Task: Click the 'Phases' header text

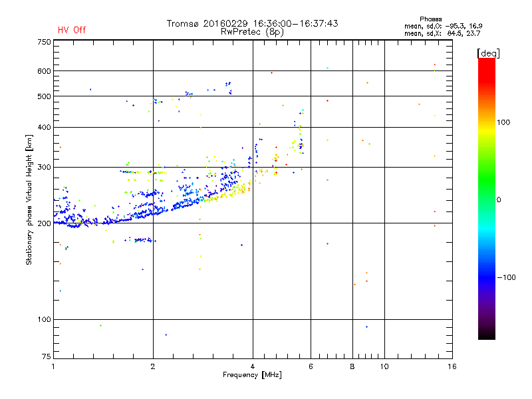Action: (430, 19)
